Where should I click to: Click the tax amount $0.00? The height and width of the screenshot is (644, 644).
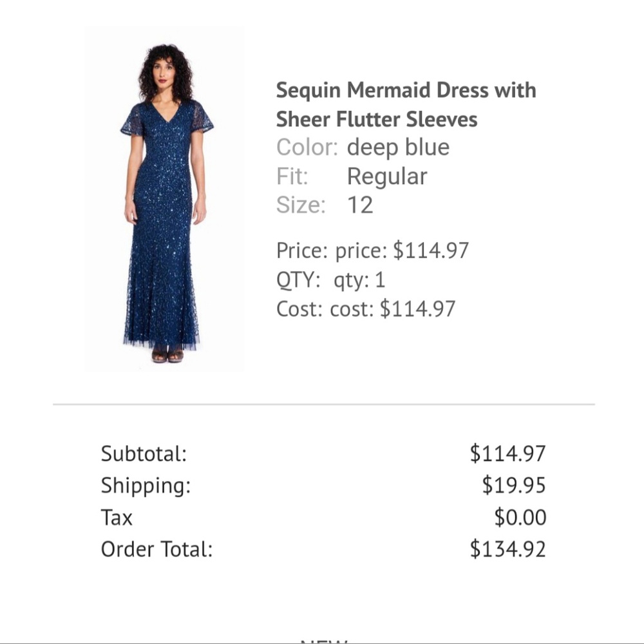pyautogui.click(x=520, y=517)
